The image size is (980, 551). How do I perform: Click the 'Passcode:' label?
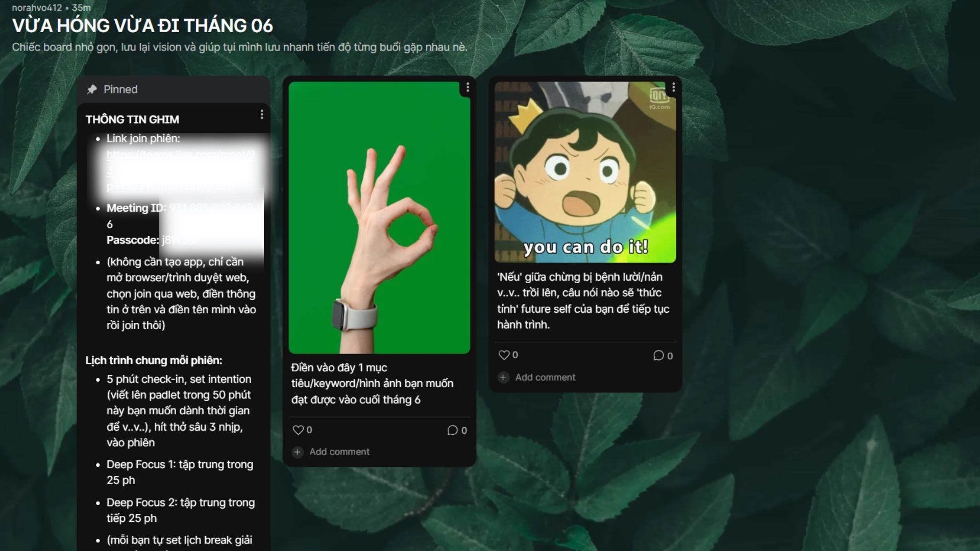click(133, 240)
